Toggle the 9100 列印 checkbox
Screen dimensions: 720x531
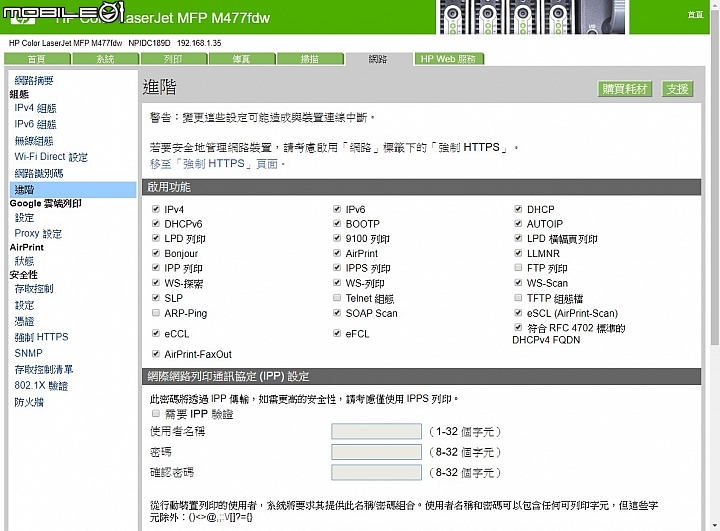click(337, 238)
